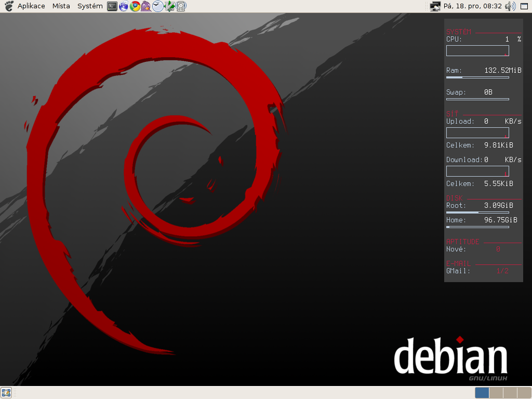This screenshot has width=532, height=399.
Task: Click the "96.75GiB" Home value
Action: pos(501,220)
